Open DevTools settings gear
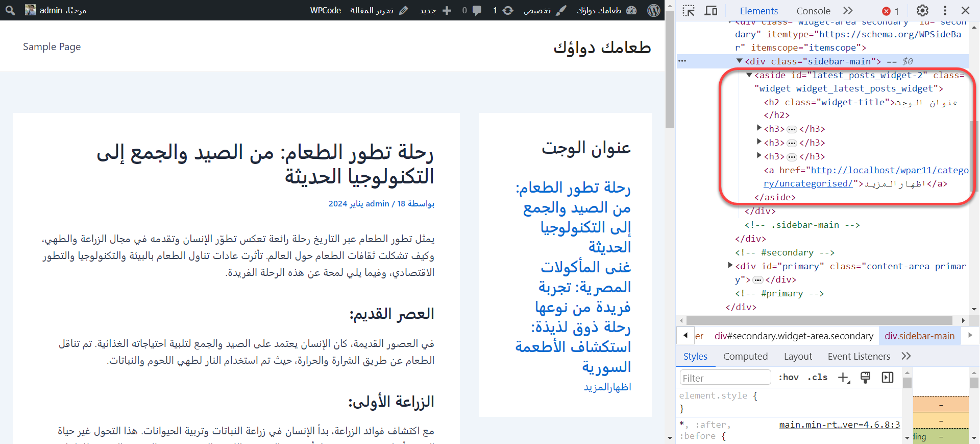This screenshot has width=980, height=444. coord(922,11)
